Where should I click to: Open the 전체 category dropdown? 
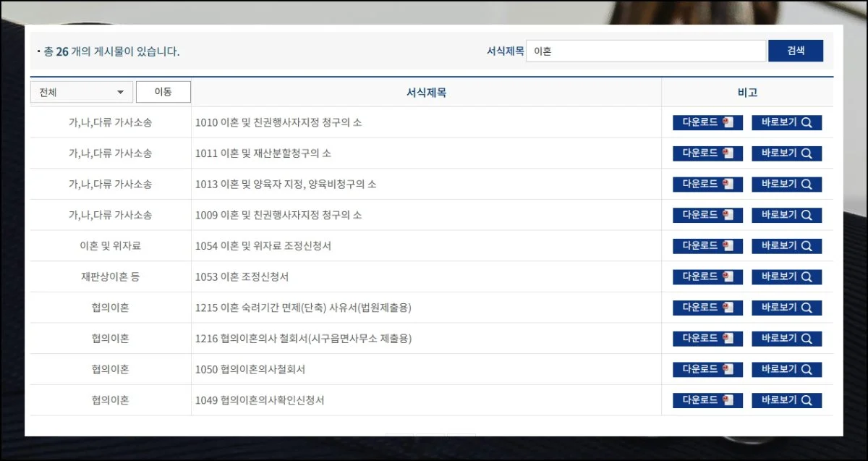tap(80, 92)
